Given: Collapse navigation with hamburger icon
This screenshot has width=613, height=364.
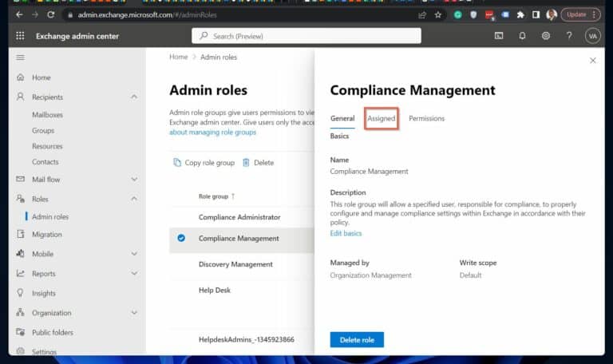Looking at the screenshot, I should (20, 57).
